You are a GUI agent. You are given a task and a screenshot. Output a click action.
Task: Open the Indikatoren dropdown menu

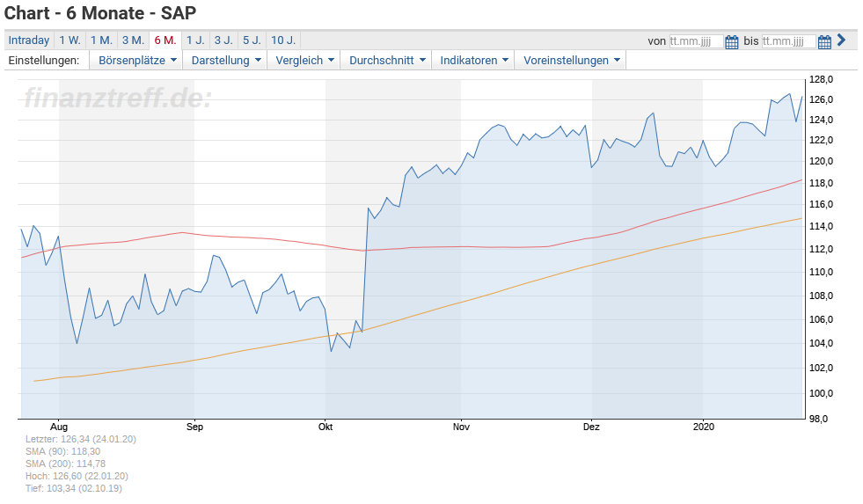pyautogui.click(x=474, y=61)
